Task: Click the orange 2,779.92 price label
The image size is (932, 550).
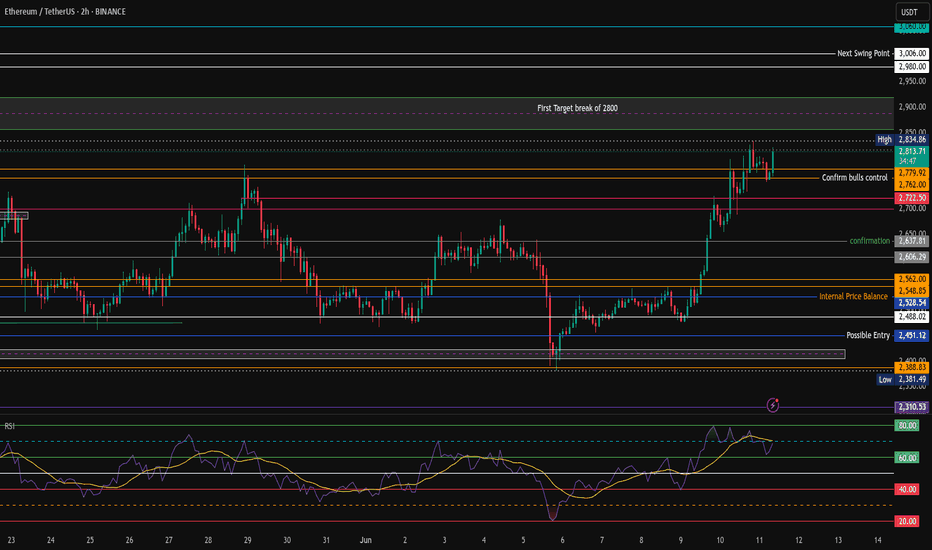Action: coord(912,173)
